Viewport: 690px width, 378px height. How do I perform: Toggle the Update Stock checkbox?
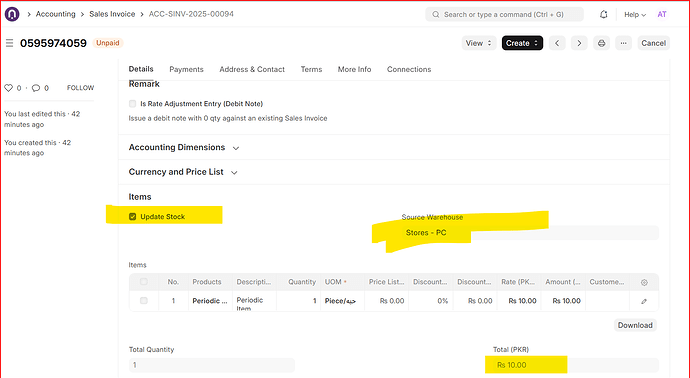[132, 217]
